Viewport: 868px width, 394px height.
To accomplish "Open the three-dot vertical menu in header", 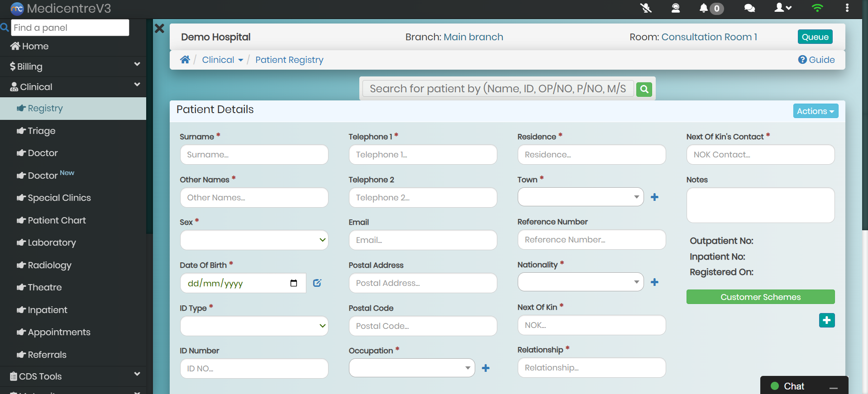I will pyautogui.click(x=847, y=8).
